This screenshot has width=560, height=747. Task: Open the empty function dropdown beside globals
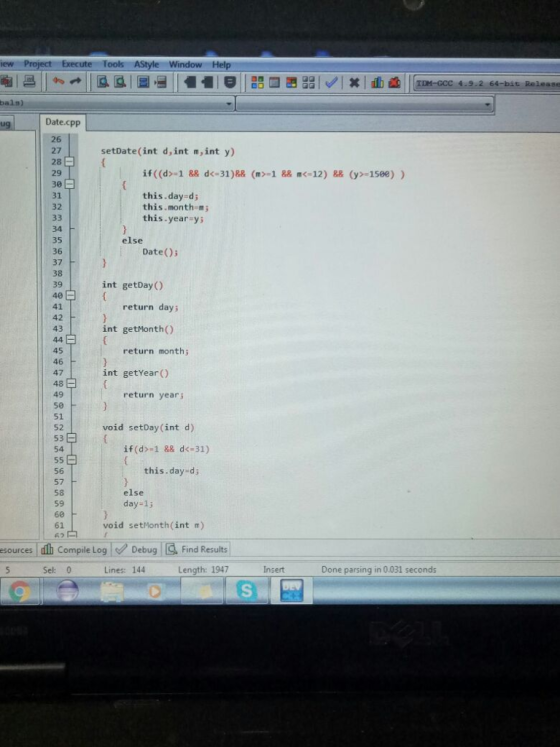[x=365, y=104]
